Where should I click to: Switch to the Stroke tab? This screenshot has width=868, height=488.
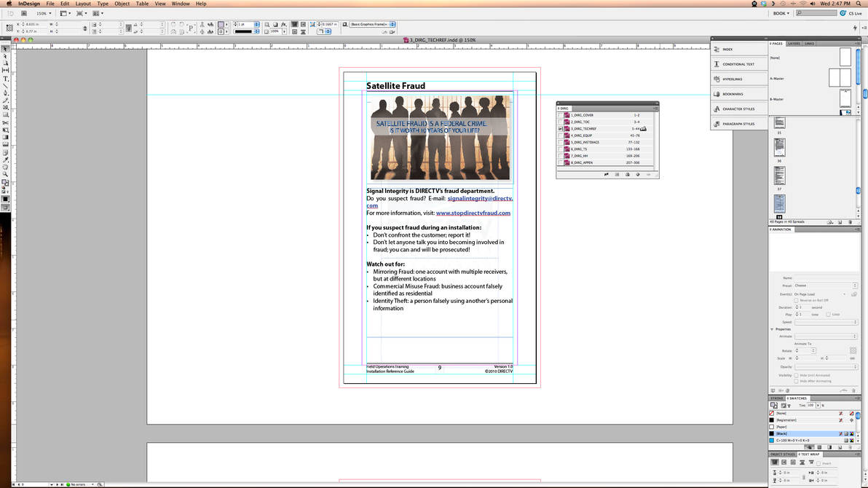pyautogui.click(x=777, y=398)
